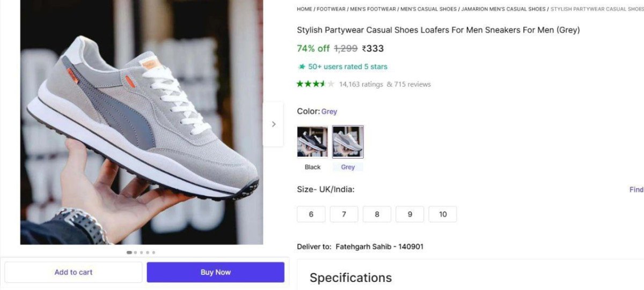Click the 5 stars rated badge icon
This screenshot has width=644, height=290.
click(x=302, y=66)
